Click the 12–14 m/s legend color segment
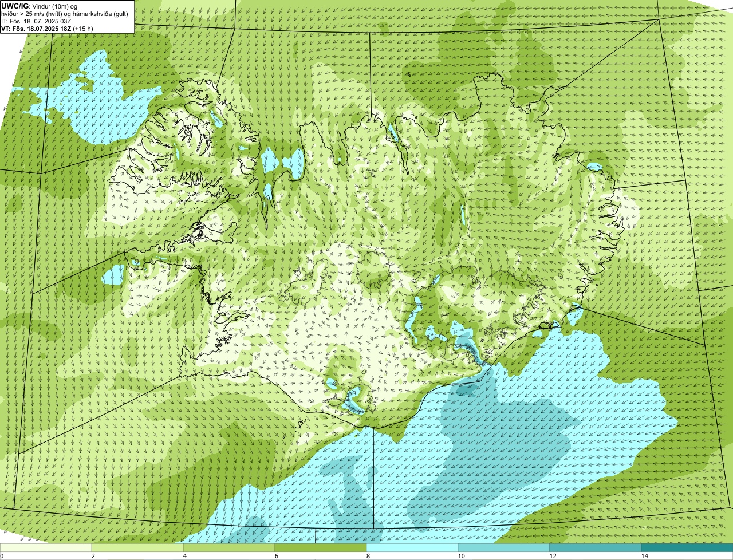 pyautogui.click(x=596, y=547)
